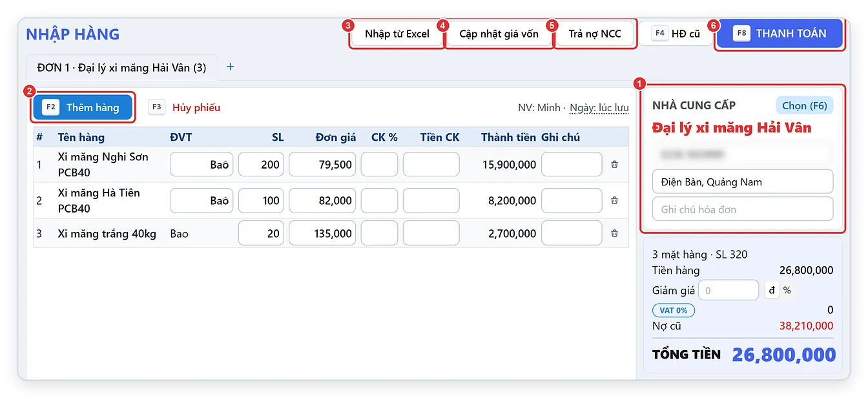Viewport: 868px width, 398px height.
Task: Focus quantity field showing 20
Action: pos(261,233)
